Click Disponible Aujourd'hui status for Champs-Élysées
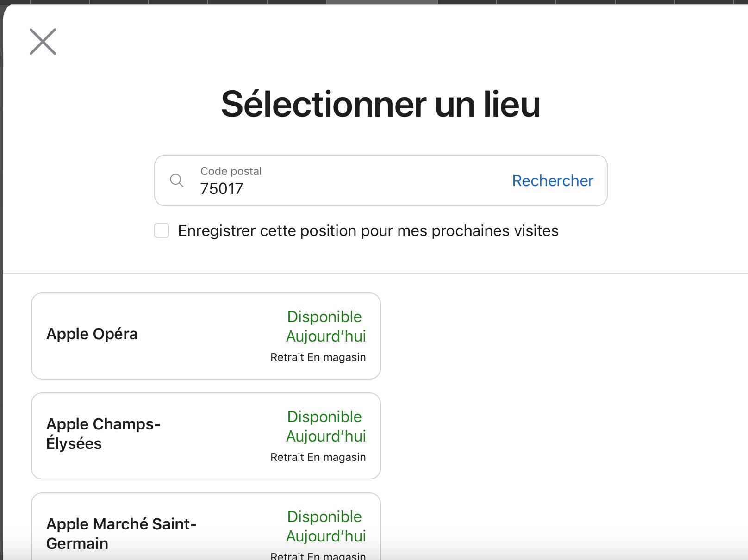The image size is (748, 560). (x=326, y=426)
